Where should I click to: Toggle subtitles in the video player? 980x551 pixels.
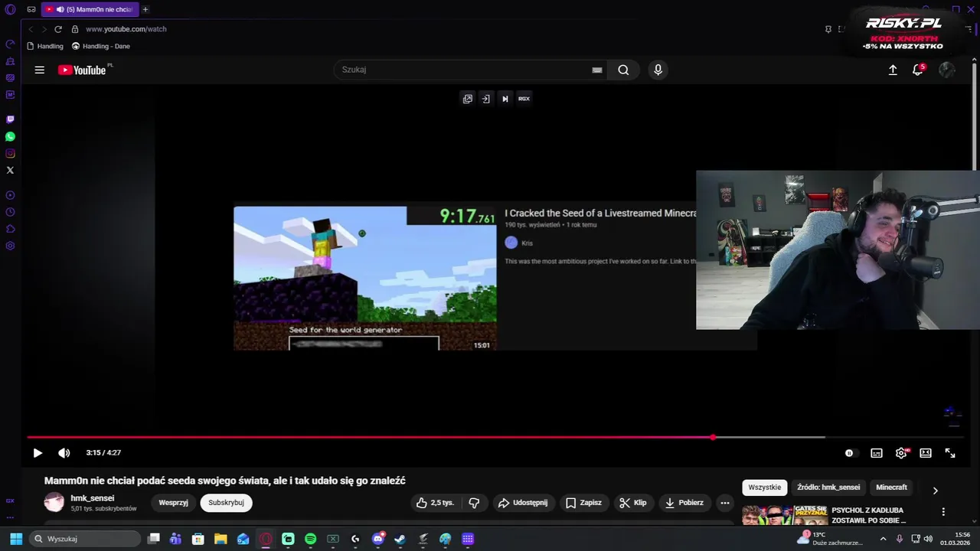coord(877,453)
